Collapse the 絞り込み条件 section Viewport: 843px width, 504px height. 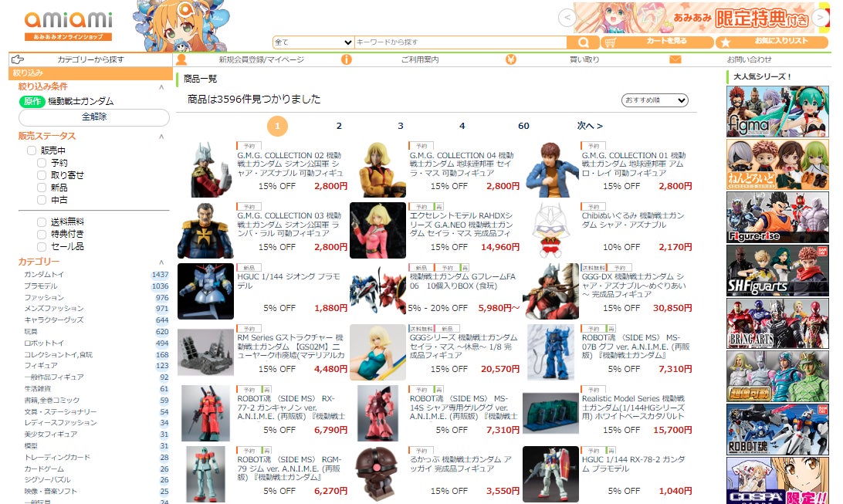pyautogui.click(x=161, y=86)
